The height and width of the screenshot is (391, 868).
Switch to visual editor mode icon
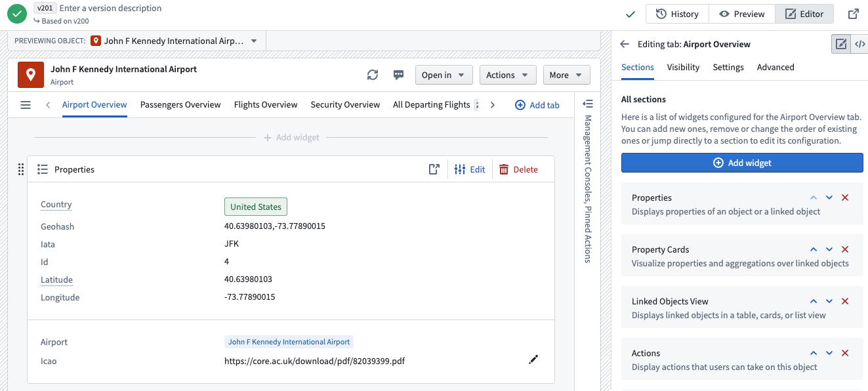pos(840,45)
